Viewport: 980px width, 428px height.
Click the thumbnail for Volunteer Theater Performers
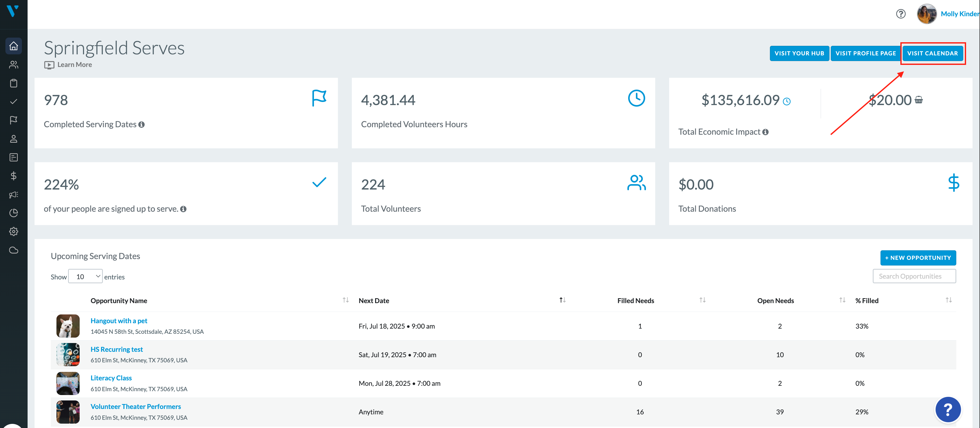(x=68, y=412)
